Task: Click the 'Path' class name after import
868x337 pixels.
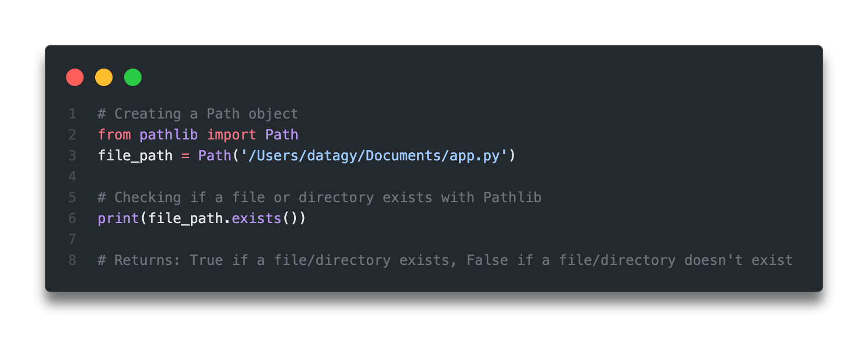Action: 282,135
